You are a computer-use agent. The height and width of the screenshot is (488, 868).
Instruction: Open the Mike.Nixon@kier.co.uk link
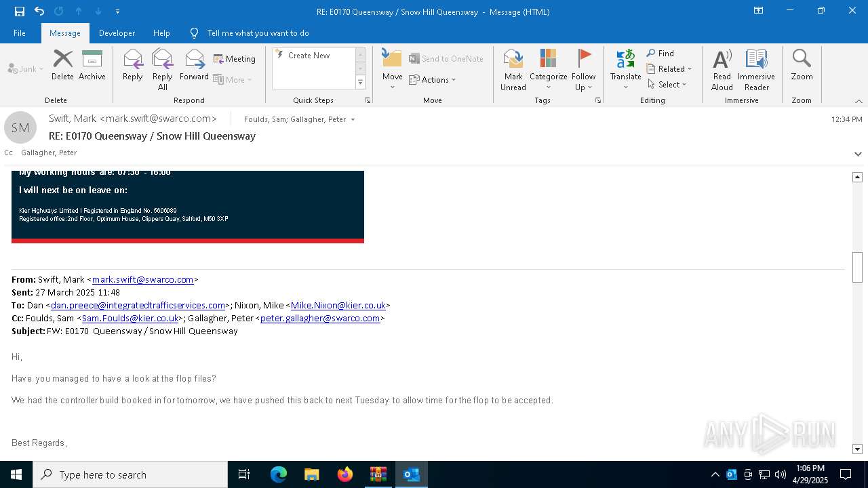[338, 305]
